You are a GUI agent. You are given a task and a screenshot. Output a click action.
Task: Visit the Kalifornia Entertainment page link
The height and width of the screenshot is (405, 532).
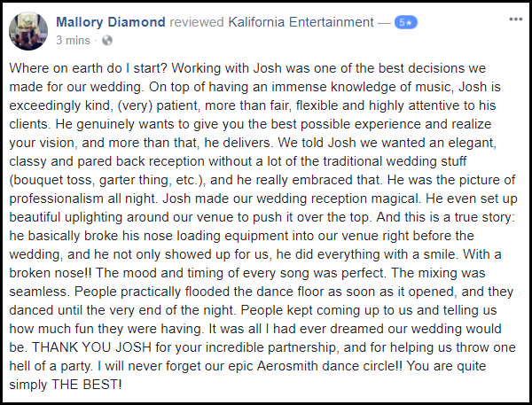click(x=301, y=22)
